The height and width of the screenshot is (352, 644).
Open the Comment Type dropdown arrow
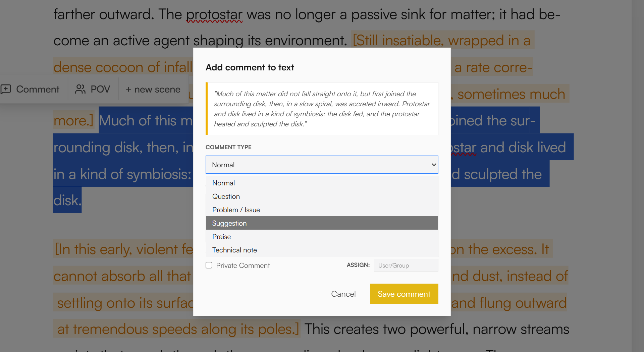pyautogui.click(x=433, y=165)
